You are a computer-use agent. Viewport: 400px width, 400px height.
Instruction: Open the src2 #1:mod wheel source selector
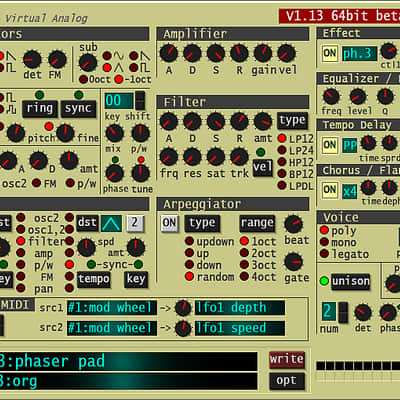click(x=112, y=328)
